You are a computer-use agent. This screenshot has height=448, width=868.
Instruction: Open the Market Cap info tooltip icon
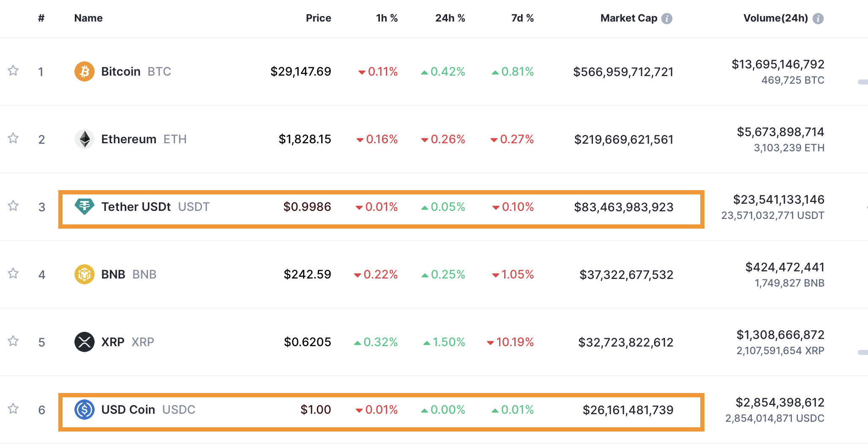click(x=667, y=19)
